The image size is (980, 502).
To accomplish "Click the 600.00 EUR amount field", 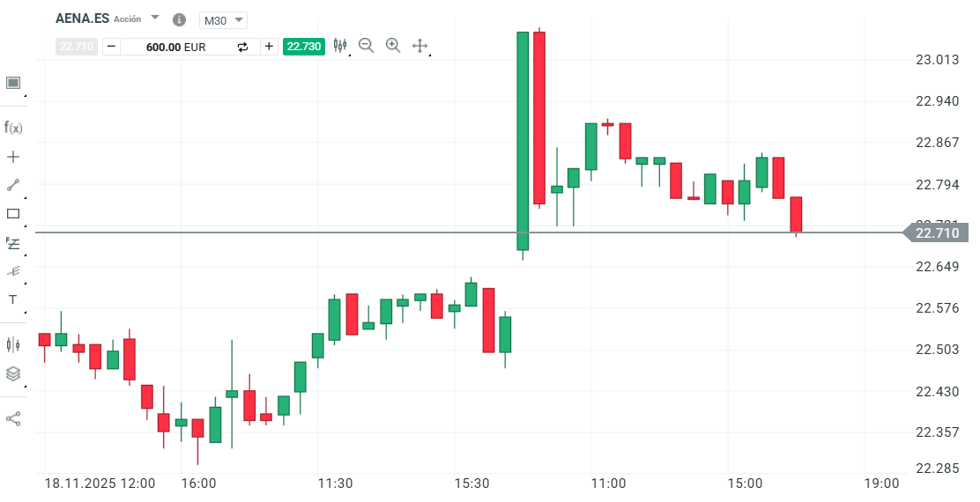I will (176, 47).
